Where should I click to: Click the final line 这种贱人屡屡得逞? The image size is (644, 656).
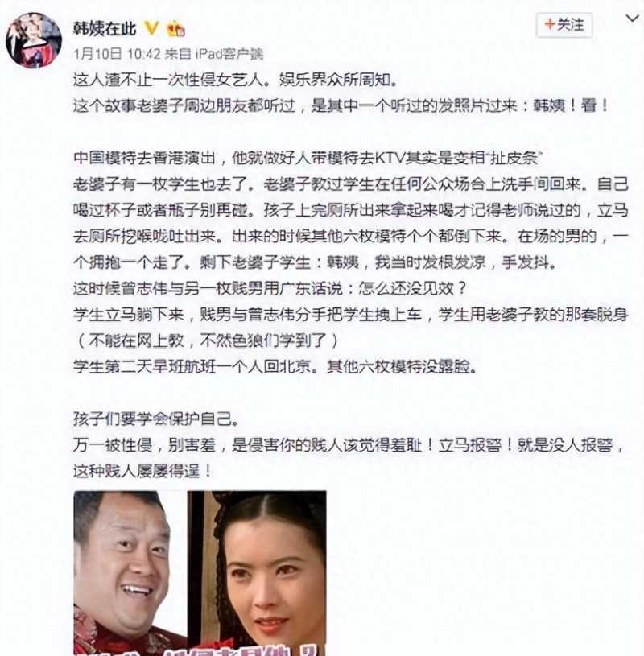pos(142,471)
